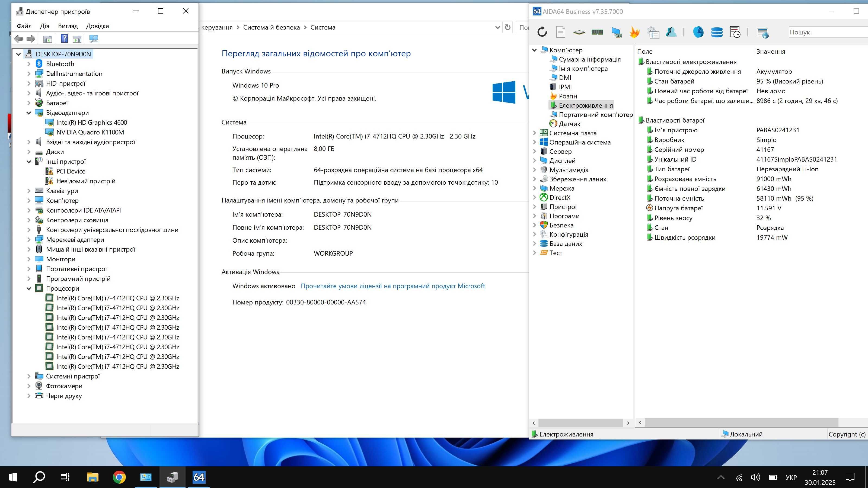This screenshot has height=488, width=868.
Task: Open the volume control in system tray
Action: (x=755, y=477)
